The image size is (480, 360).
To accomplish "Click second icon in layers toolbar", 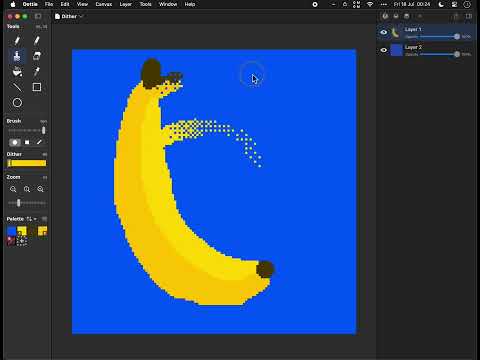I will click(x=396, y=16).
